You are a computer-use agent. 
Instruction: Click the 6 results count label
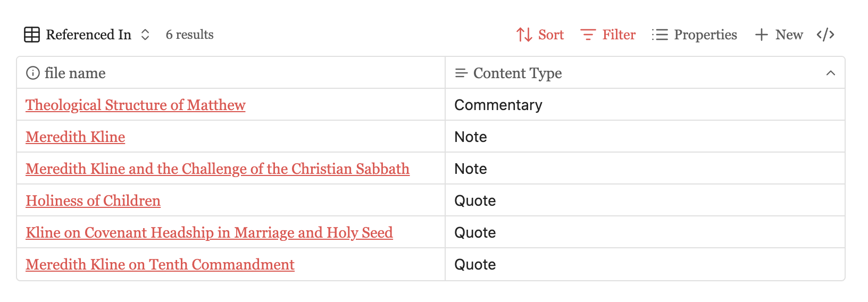pos(189,35)
